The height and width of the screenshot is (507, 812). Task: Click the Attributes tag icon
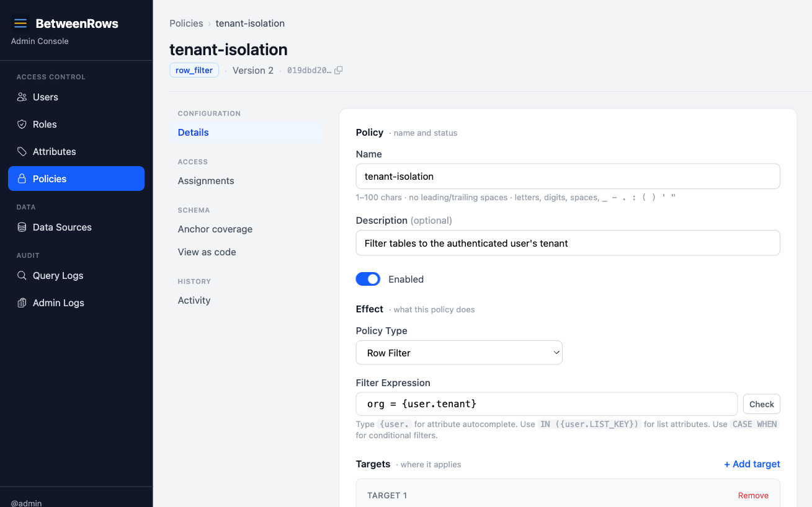click(x=22, y=152)
